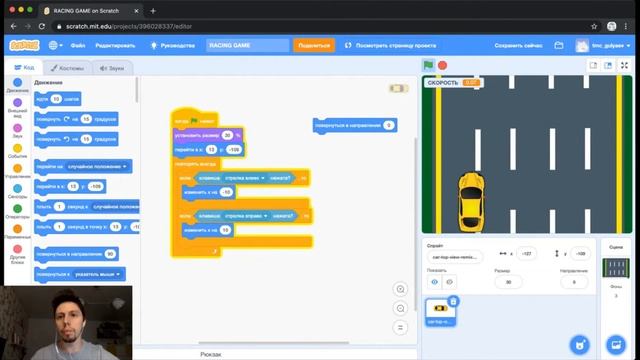Image resolution: width=640 pixels, height=360 pixels.
Task: Zoom in the workspace
Action: click(400, 289)
